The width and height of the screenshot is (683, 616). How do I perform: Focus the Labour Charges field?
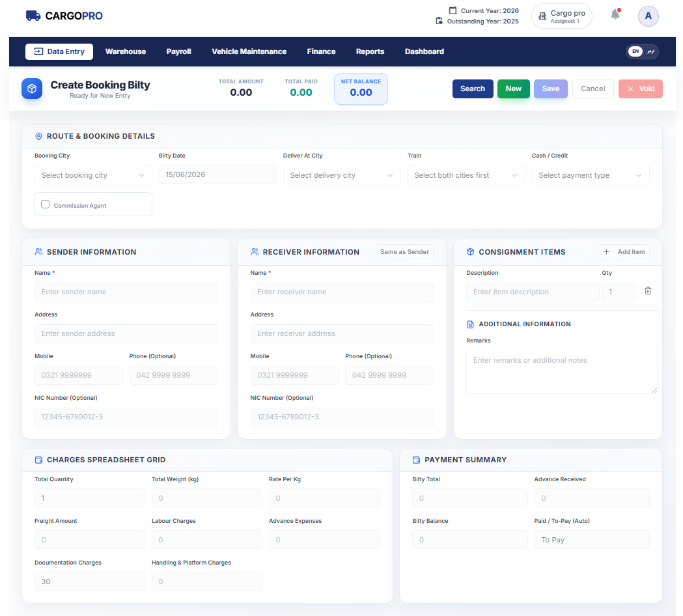207,540
